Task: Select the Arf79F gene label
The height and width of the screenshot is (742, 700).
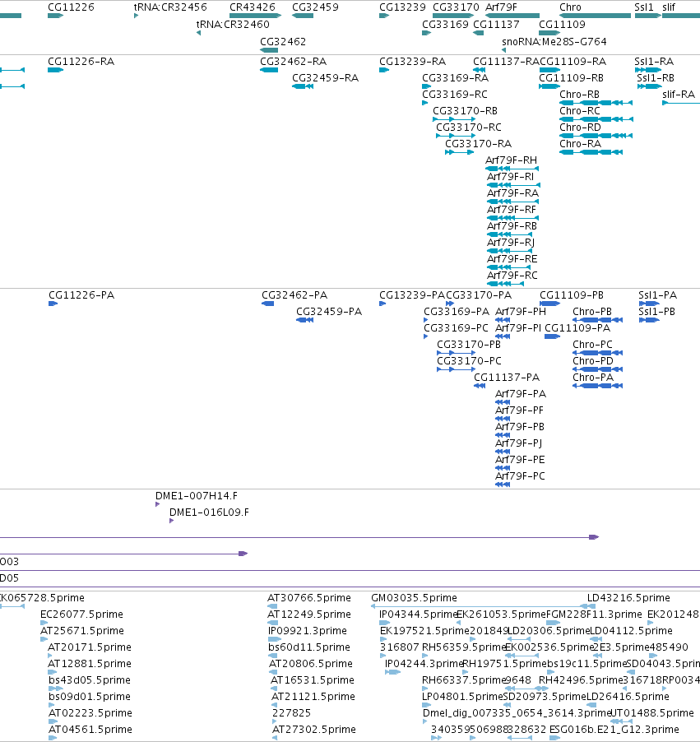Action: point(501,7)
